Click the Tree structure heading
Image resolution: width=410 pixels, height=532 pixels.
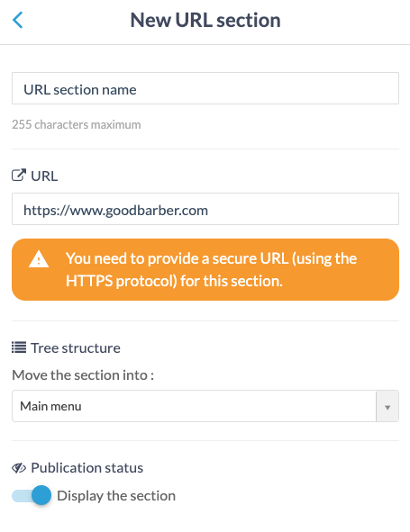coord(76,347)
